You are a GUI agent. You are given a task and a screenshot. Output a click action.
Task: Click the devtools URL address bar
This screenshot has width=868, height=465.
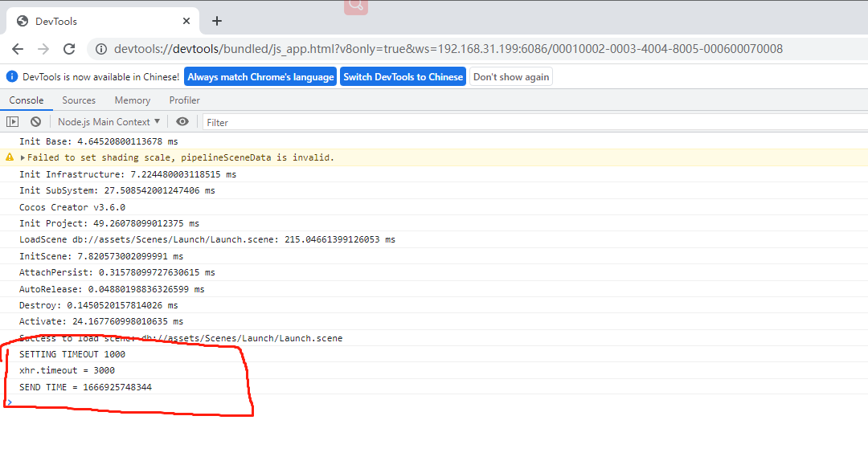(x=448, y=49)
